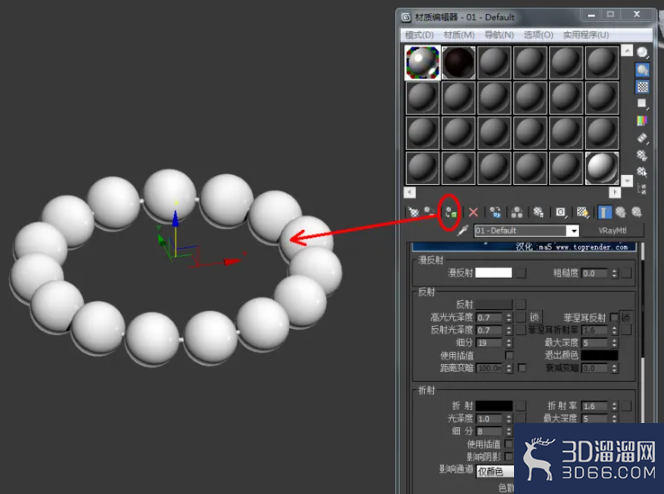This screenshot has height=494, width=664.
Task: Click the 01 - Default material name field
Action: [520, 231]
